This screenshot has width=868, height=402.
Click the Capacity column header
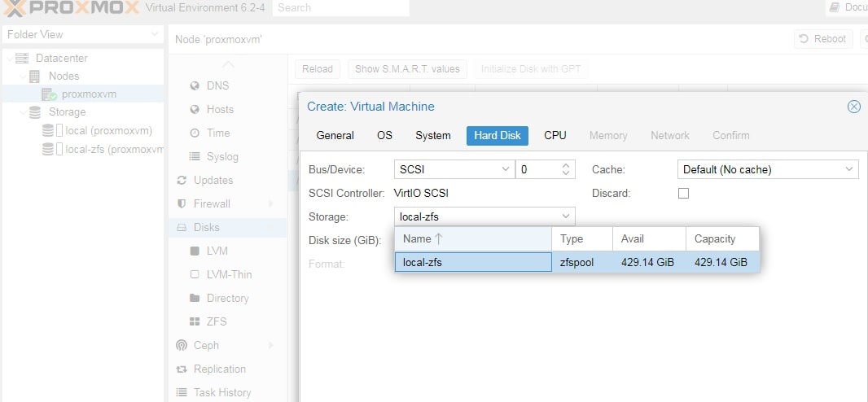coord(722,239)
